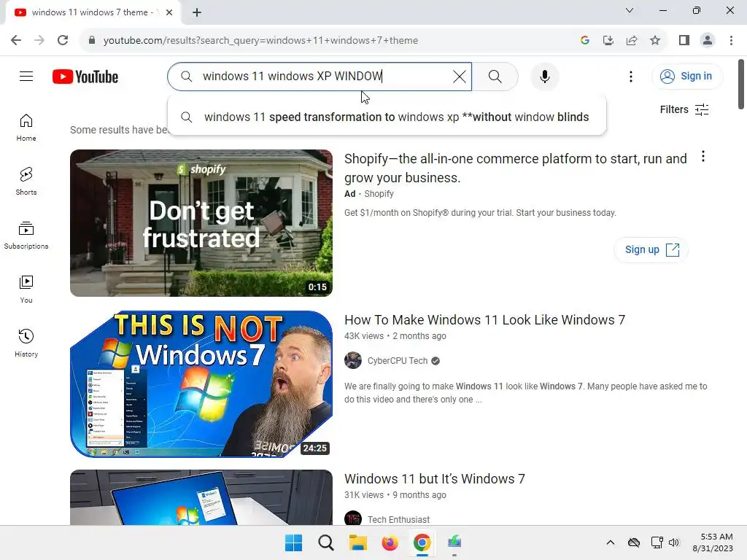This screenshot has height=560, width=747.
Task: Click the Sign in button
Action: pyautogui.click(x=687, y=76)
